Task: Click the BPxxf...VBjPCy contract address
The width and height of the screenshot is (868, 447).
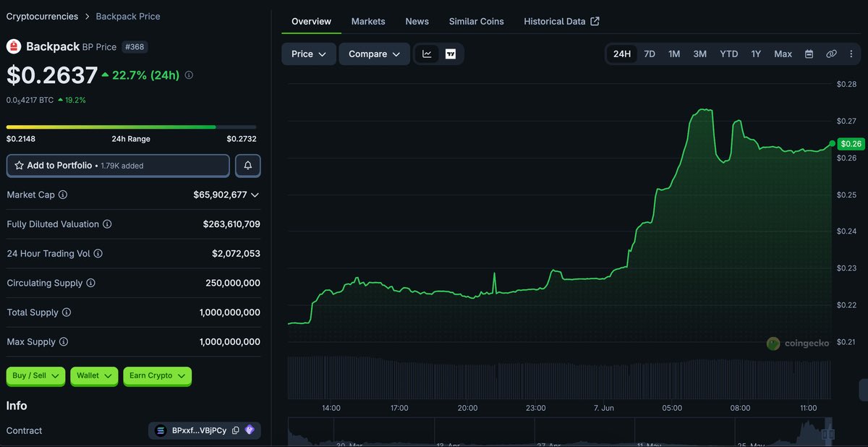Action: tap(199, 430)
